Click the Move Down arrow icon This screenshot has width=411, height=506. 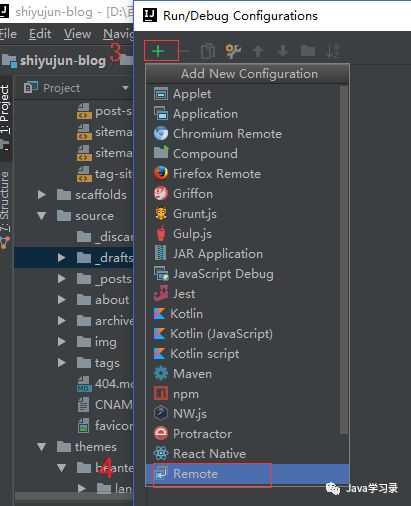point(283,51)
